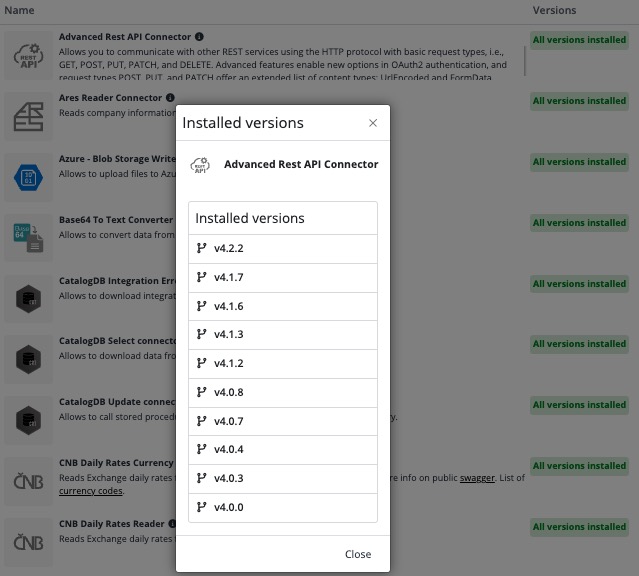The width and height of the screenshot is (639, 576).
Task: Select version v4.0.0 entry
Action: coord(282,507)
